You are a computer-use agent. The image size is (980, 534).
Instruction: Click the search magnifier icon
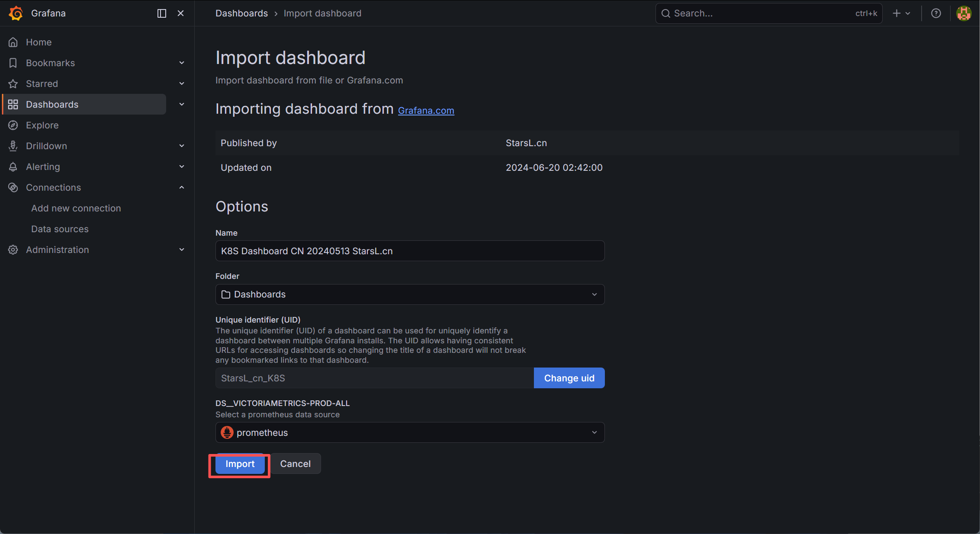coord(666,13)
